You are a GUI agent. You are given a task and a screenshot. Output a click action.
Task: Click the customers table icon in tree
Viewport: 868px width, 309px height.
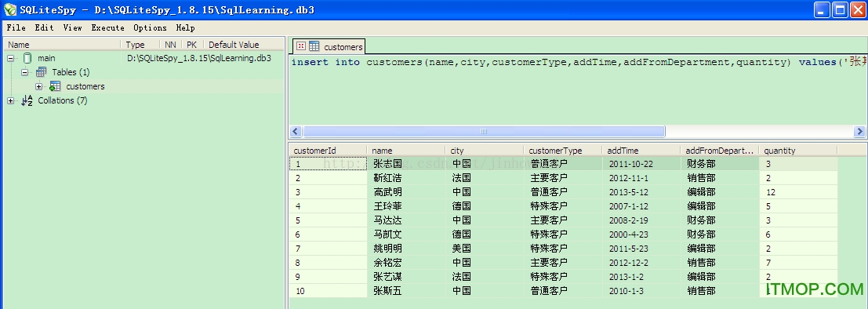pos(55,86)
